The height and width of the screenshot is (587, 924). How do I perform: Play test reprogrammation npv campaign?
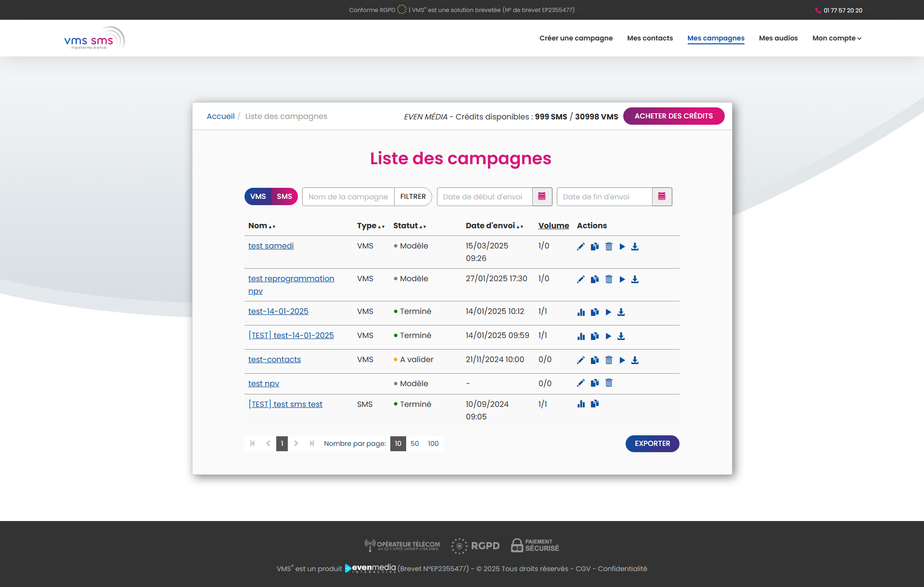[622, 279]
